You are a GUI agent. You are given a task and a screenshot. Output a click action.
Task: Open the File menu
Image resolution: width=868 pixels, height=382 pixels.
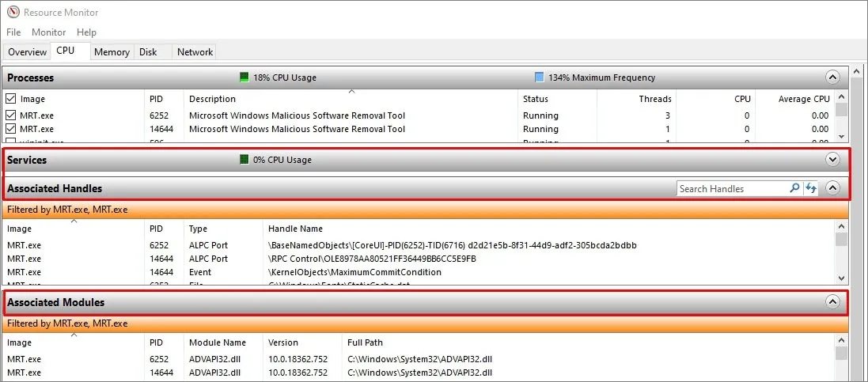click(13, 32)
